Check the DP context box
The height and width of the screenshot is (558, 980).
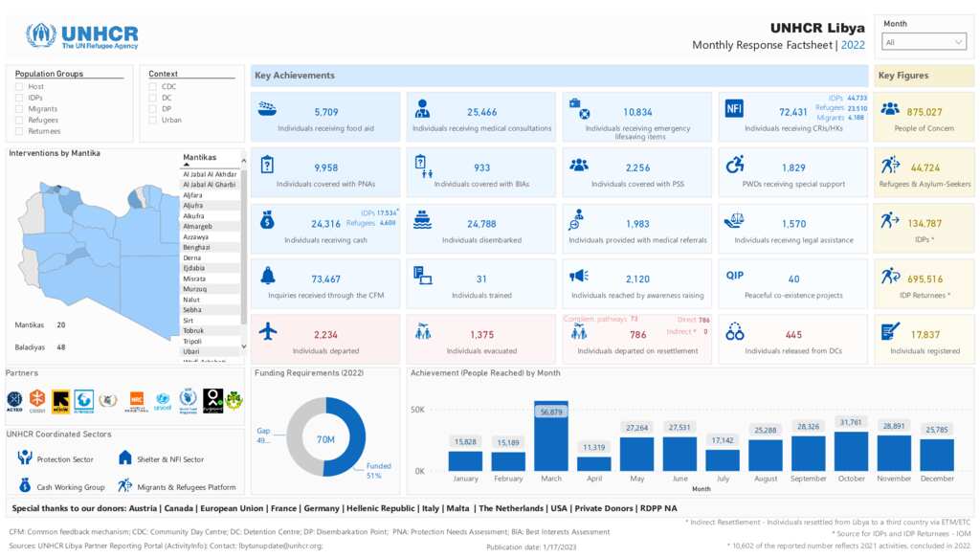pos(153,109)
